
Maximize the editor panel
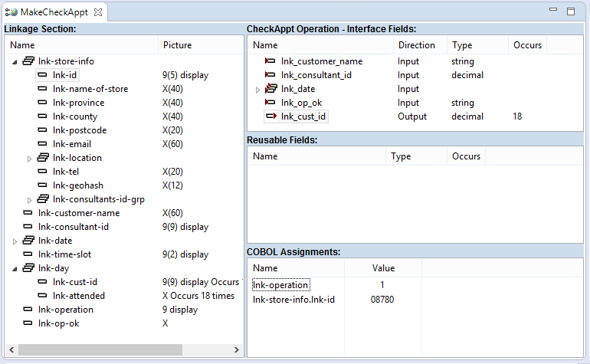click(x=571, y=11)
